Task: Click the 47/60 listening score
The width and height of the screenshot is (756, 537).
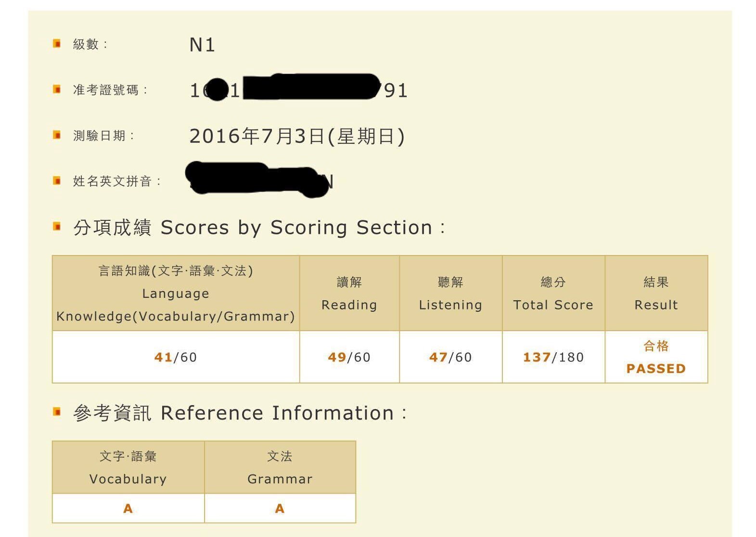Action: 450,357
